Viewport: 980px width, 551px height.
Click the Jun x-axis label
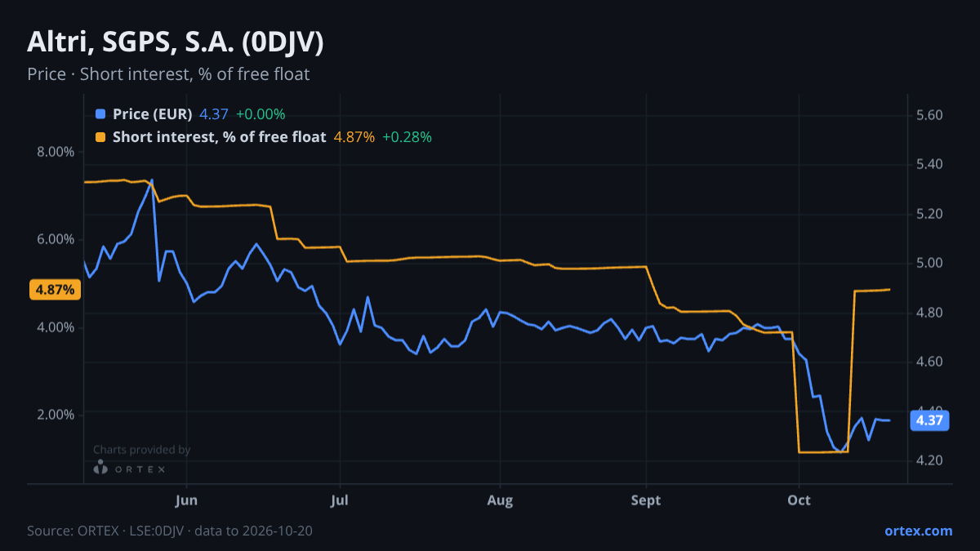tap(187, 500)
